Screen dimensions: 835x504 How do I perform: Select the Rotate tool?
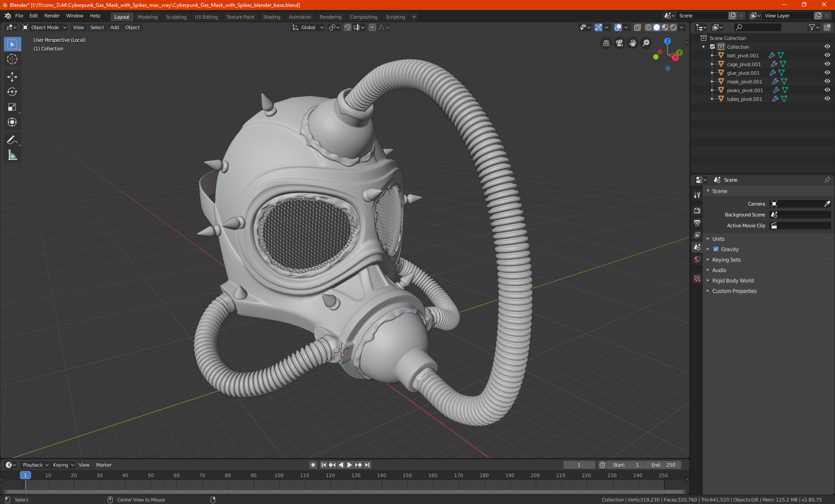[x=12, y=92]
